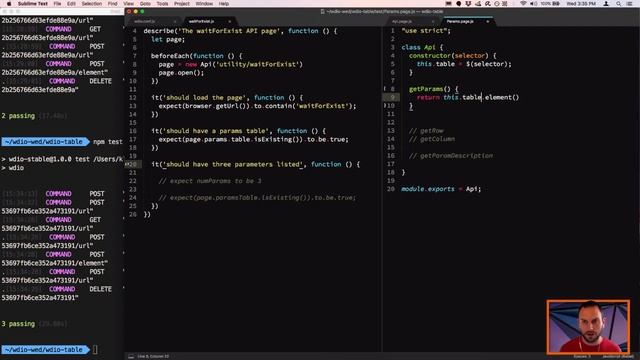640x360 pixels.
Task: Click the '// expect numParams to be 3' comment
Action: point(210,181)
